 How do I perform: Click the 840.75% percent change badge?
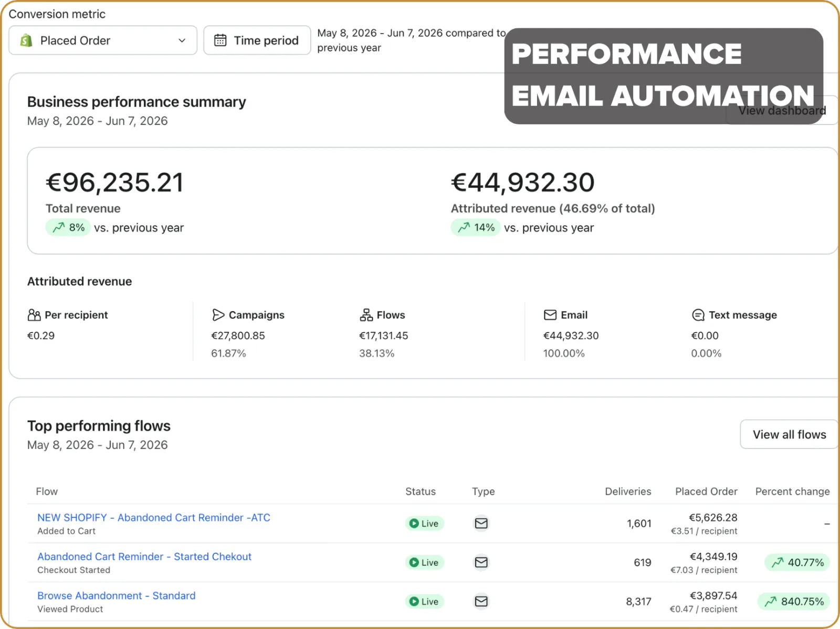click(794, 602)
